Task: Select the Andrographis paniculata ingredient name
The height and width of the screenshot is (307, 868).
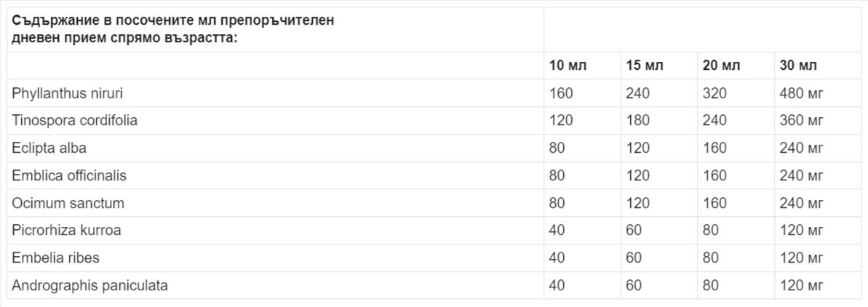Action: (x=89, y=286)
